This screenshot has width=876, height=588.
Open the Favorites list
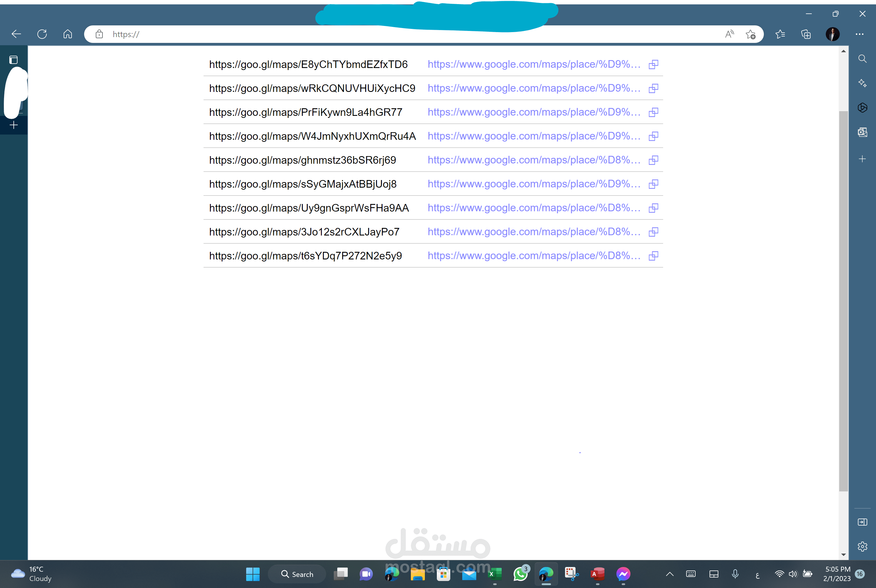[780, 34]
